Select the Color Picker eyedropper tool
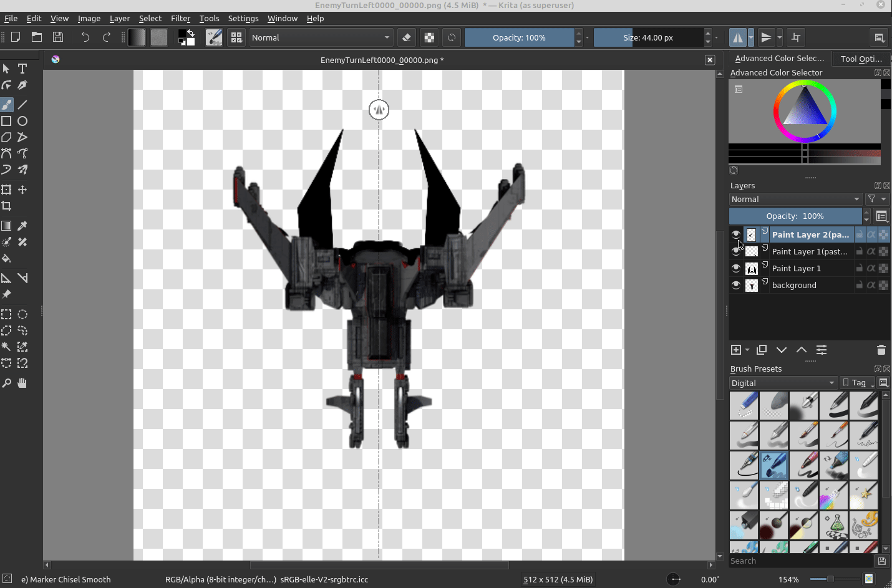This screenshot has height=588, width=892. (x=22, y=226)
